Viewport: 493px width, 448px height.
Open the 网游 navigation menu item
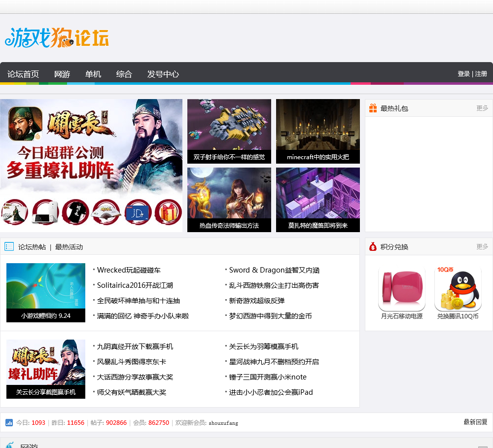[x=62, y=74]
